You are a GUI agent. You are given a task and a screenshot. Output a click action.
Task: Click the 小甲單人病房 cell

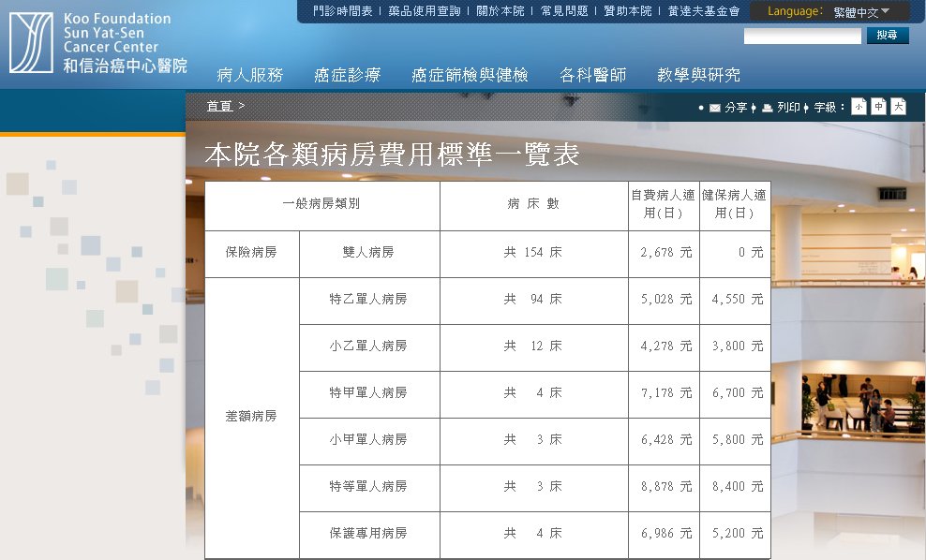coord(369,441)
